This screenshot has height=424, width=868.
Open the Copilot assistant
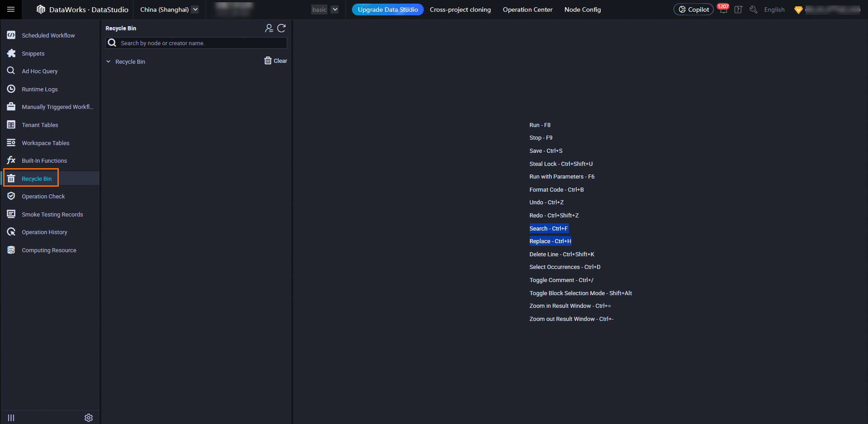693,9
